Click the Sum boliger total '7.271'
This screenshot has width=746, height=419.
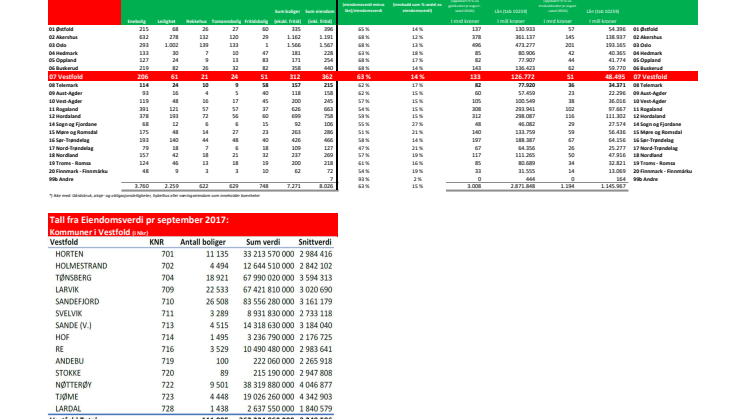[x=294, y=186]
